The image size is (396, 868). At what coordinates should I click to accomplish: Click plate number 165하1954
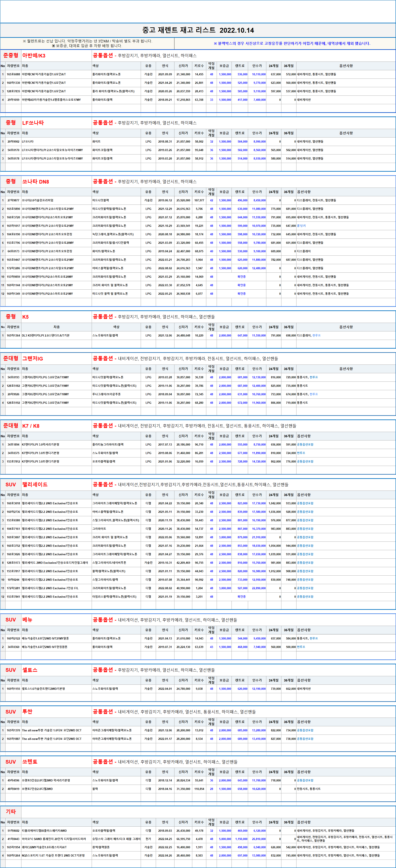(14, 847)
